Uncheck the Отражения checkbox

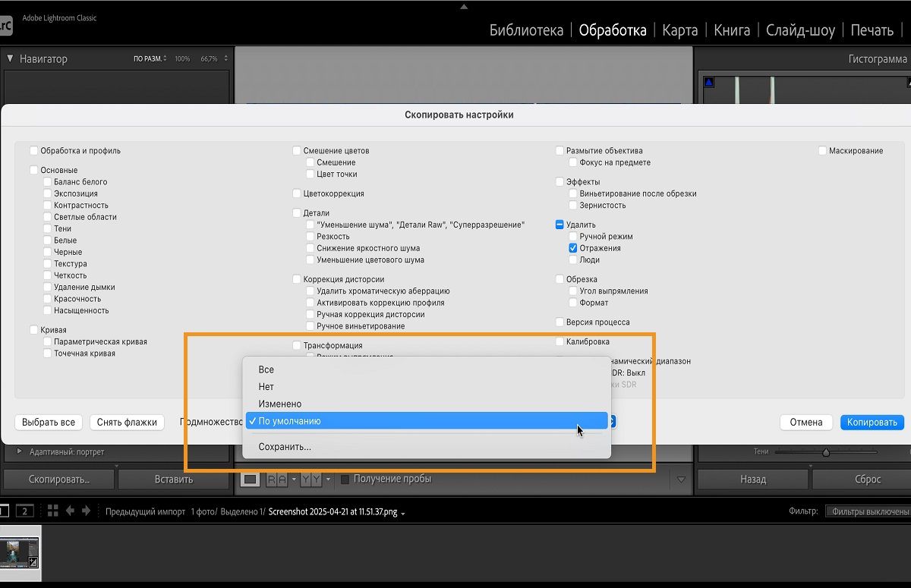pos(573,248)
